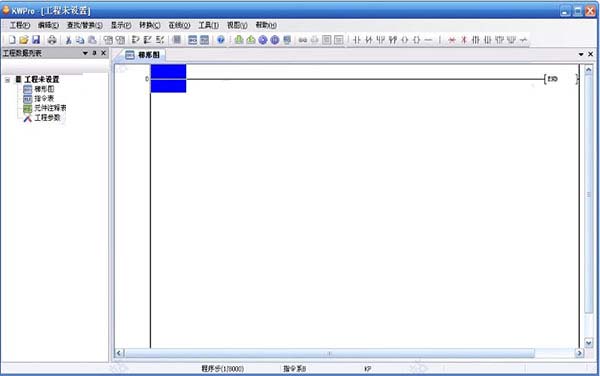The height and width of the screenshot is (376, 600).
Task: Select 元件注释表 in the project tree
Action: pyautogui.click(x=50, y=108)
